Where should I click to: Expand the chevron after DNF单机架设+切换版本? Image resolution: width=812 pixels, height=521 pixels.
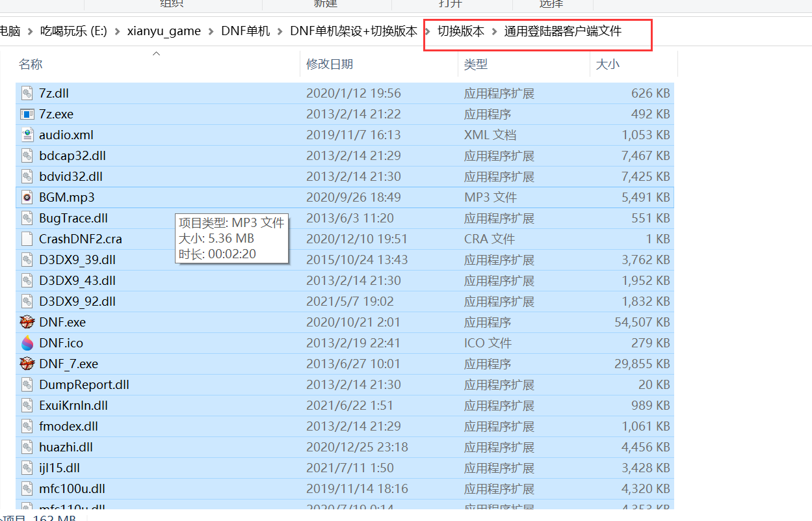tap(428, 31)
